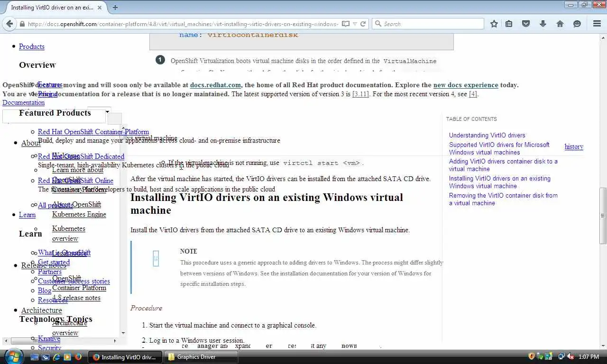Switch to Installing VirtIO taskbar button

(126, 357)
